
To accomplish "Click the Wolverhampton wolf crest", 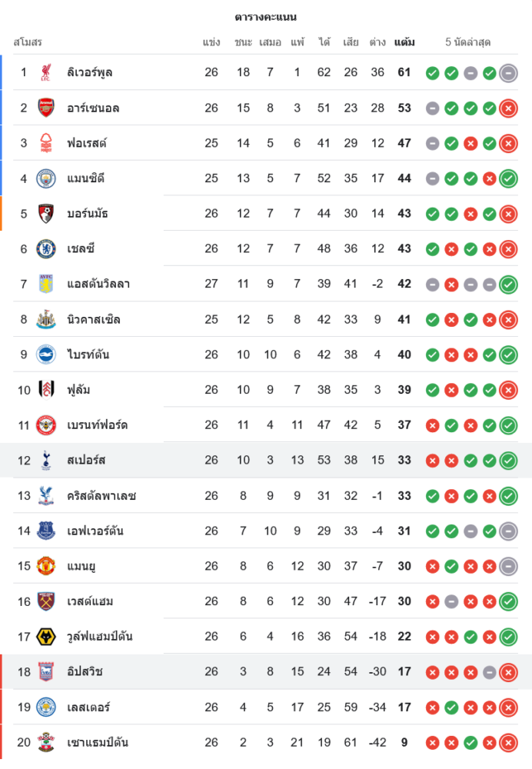I will tap(46, 637).
